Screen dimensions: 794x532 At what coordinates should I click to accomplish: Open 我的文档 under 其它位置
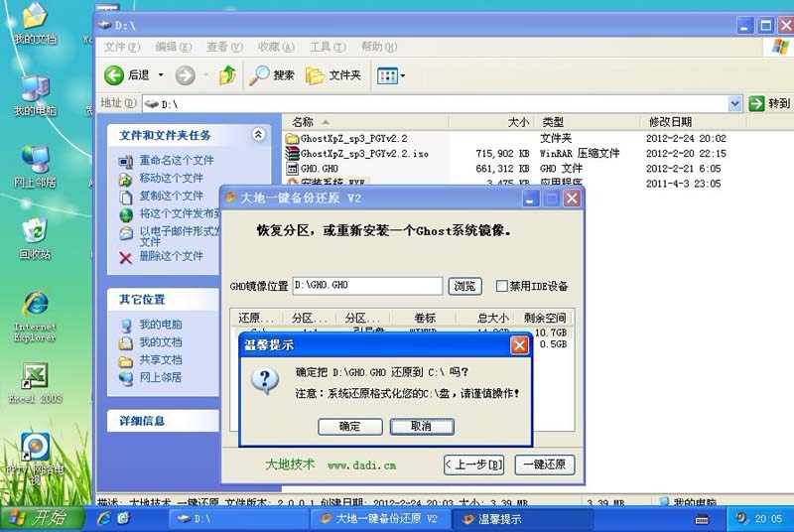[161, 341]
